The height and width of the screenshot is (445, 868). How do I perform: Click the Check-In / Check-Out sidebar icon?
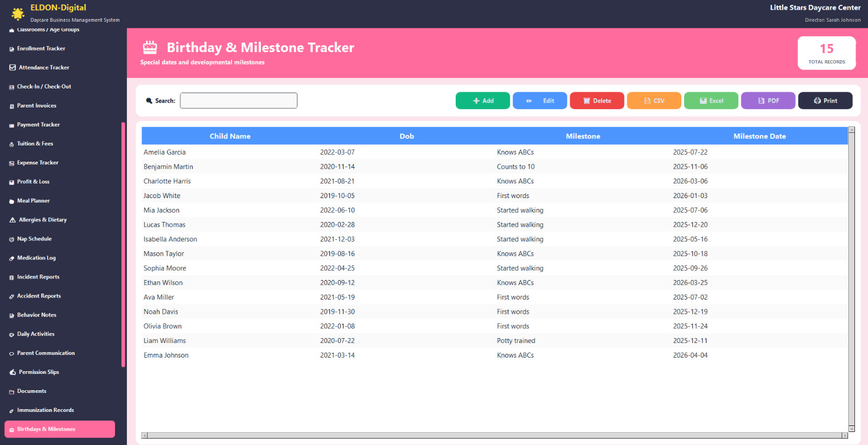(11, 87)
